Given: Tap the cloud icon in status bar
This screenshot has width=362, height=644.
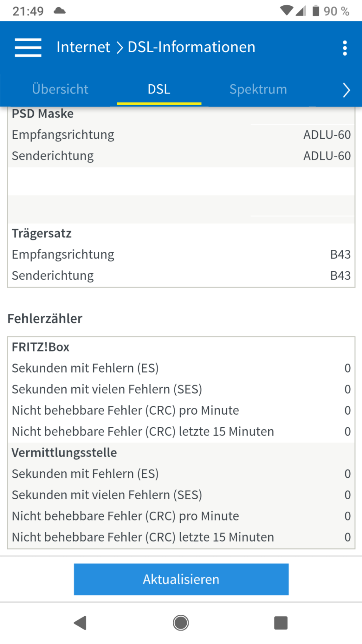Looking at the screenshot, I should tap(59, 11).
